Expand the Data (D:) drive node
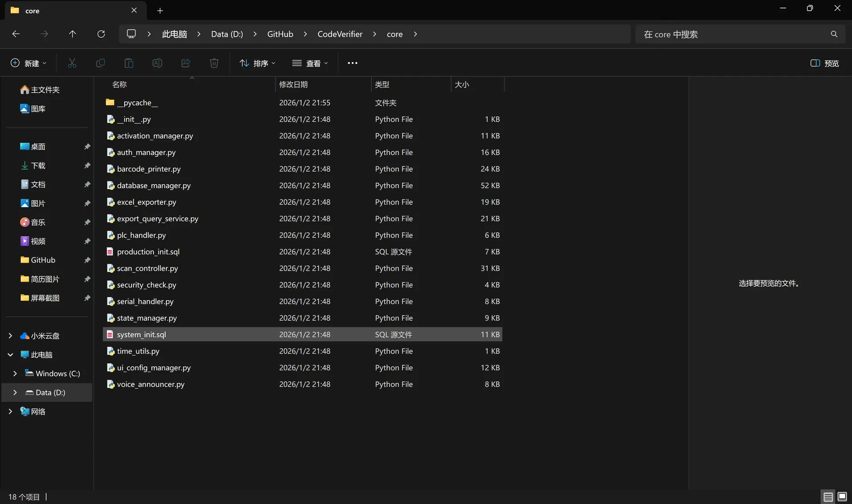This screenshot has height=504, width=852. (x=15, y=393)
